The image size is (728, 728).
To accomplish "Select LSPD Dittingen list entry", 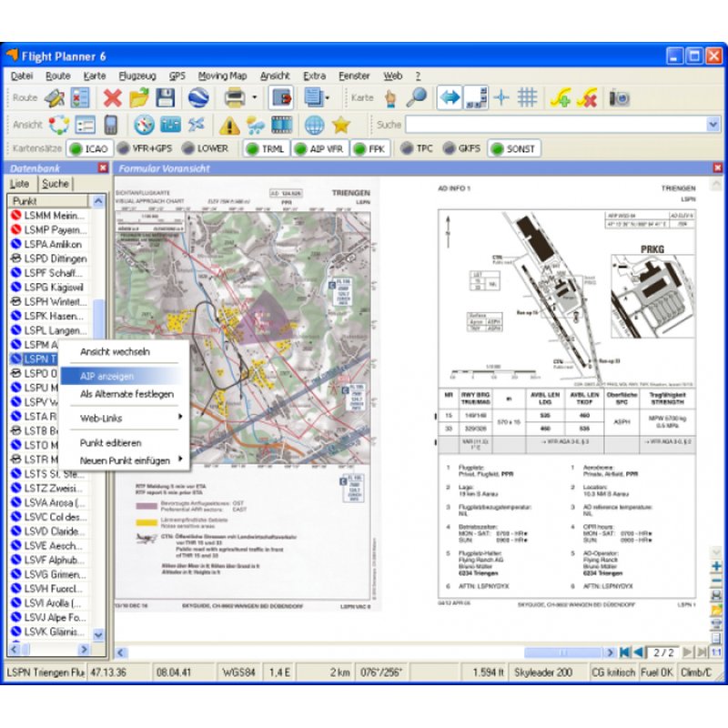I will click(x=49, y=258).
